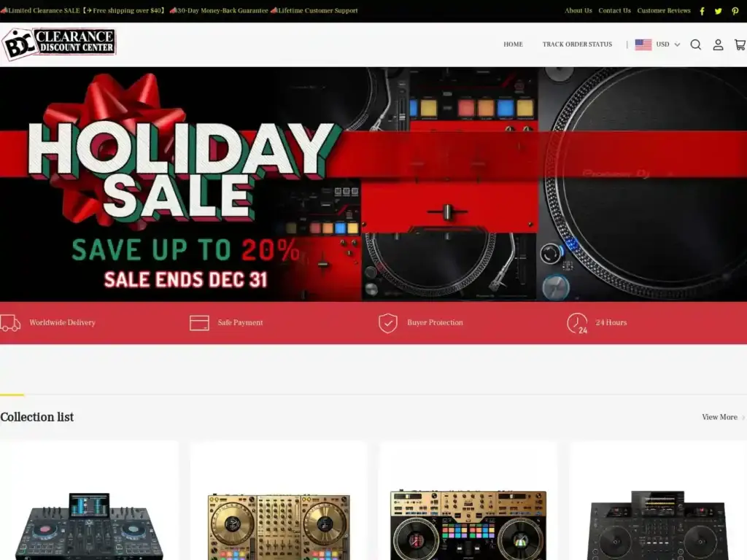This screenshot has width=747, height=560.
Task: Open TRACK ORDER STATUS menu item
Action: (x=577, y=44)
